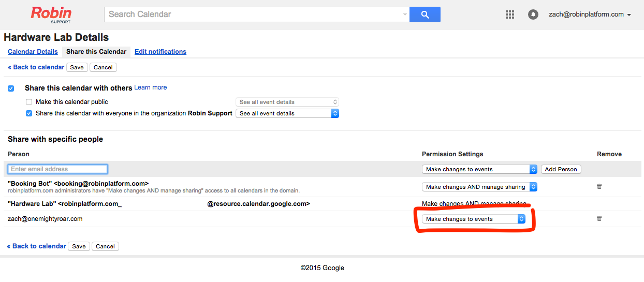The image size is (644, 282).
Task: Check Make this calendar public
Action: (29, 102)
